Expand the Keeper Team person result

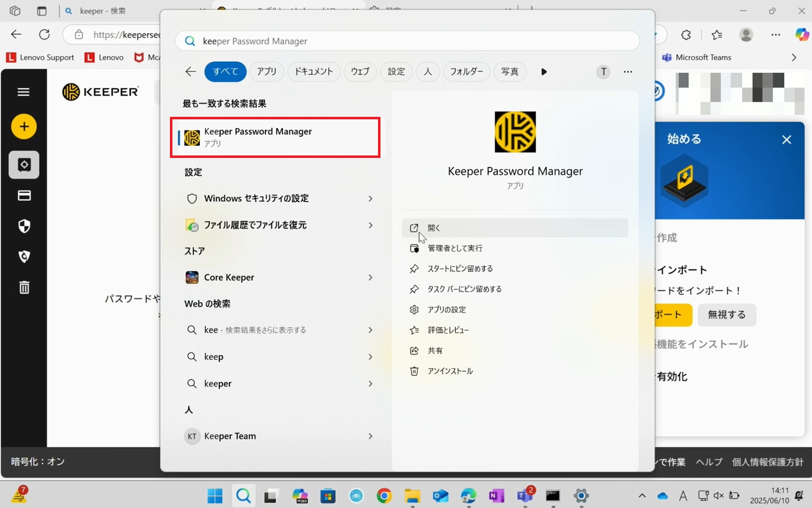[370, 436]
